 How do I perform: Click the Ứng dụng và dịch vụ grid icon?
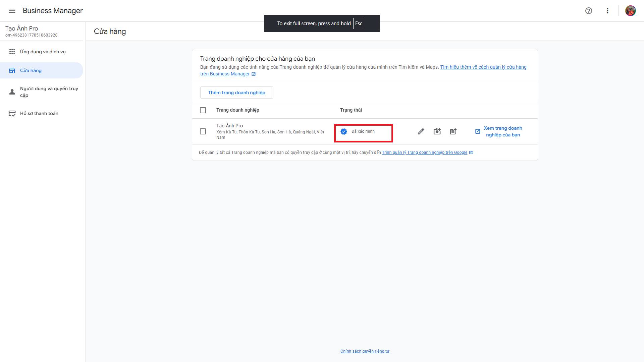(12, 52)
